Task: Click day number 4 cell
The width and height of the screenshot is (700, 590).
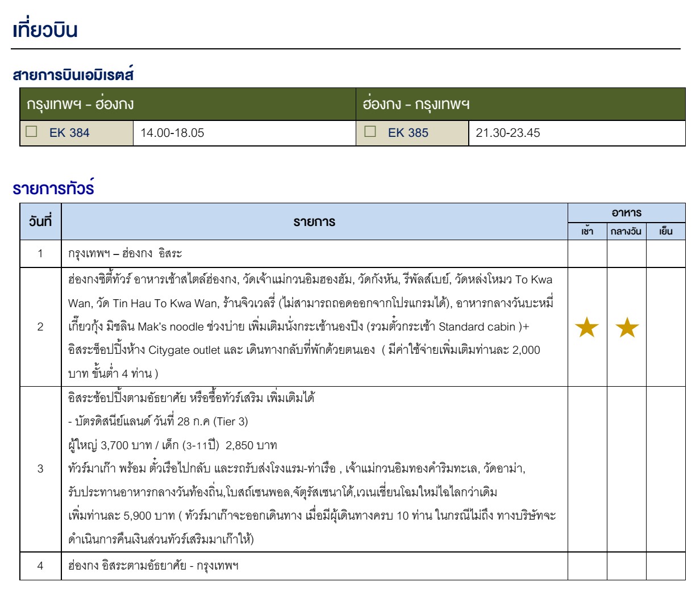Action: tap(40, 566)
